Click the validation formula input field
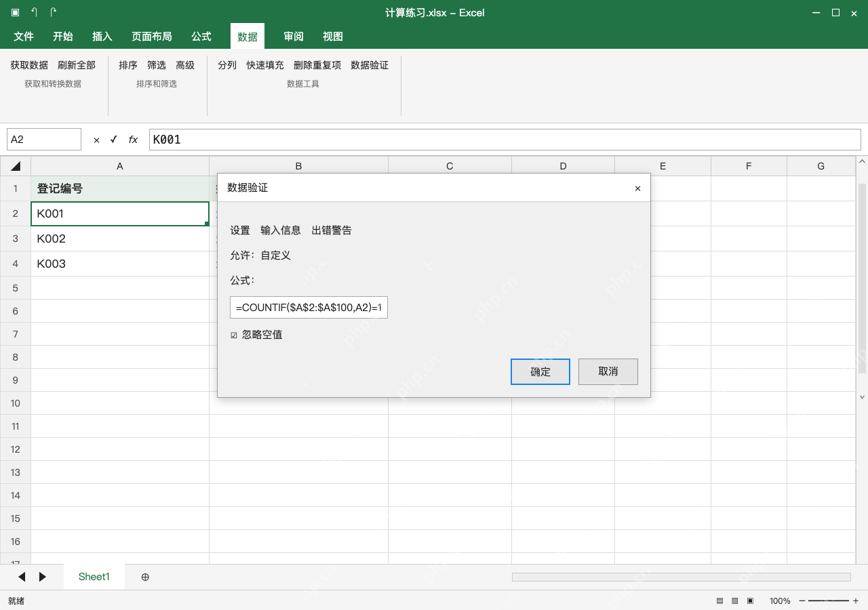This screenshot has width=868, height=610. (309, 307)
